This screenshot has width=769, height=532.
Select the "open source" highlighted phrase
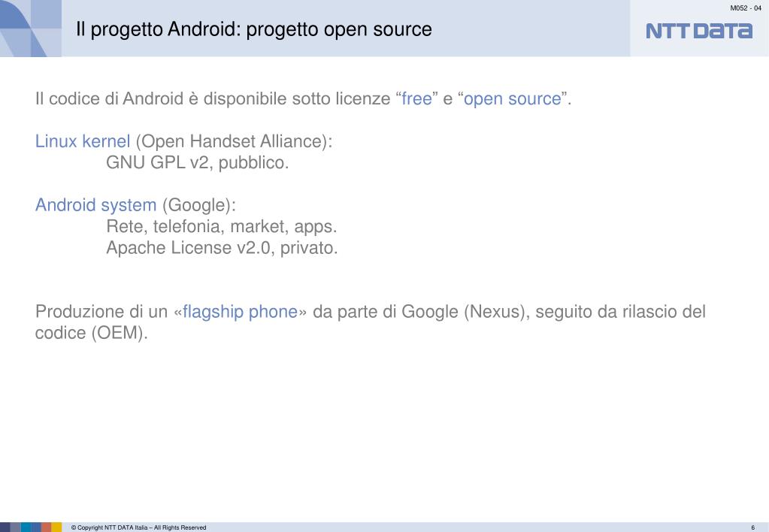(x=512, y=99)
